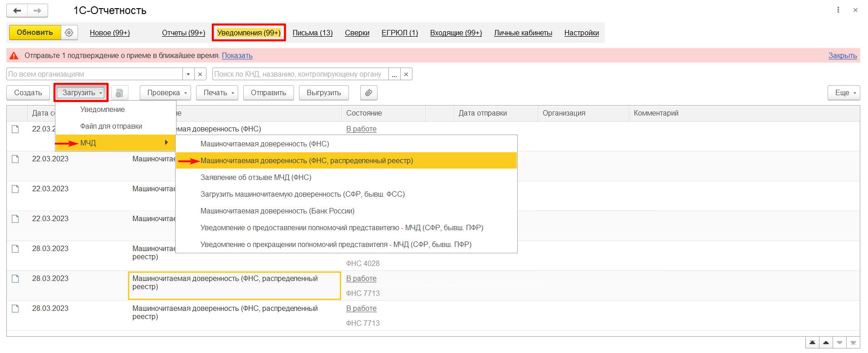Focus the КНД search input field
The width and height of the screenshot is (868, 353).
click(300, 74)
